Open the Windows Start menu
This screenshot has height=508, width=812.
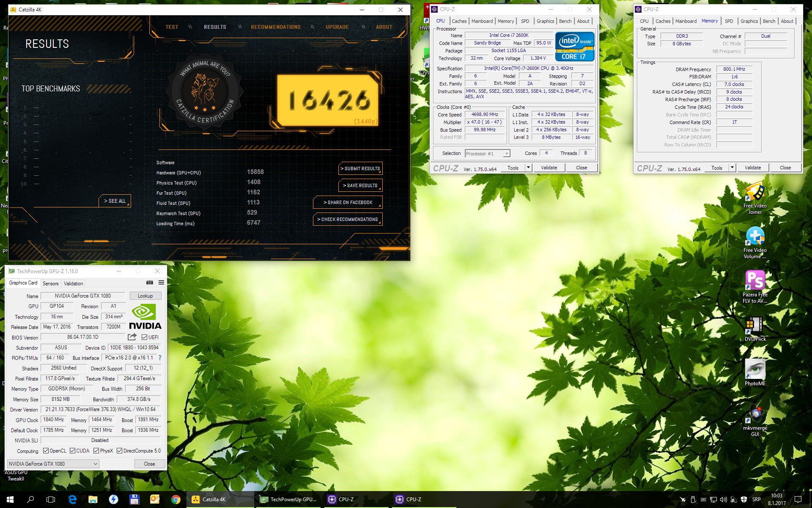click(10, 500)
